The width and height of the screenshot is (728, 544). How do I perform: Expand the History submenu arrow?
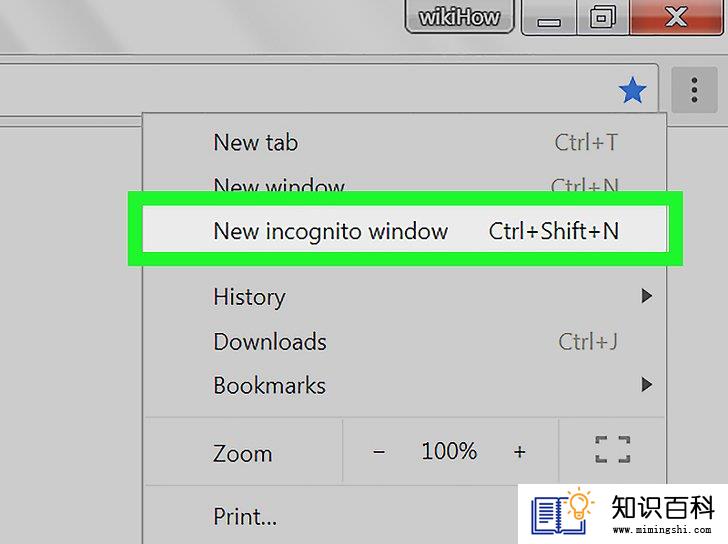[646, 296]
